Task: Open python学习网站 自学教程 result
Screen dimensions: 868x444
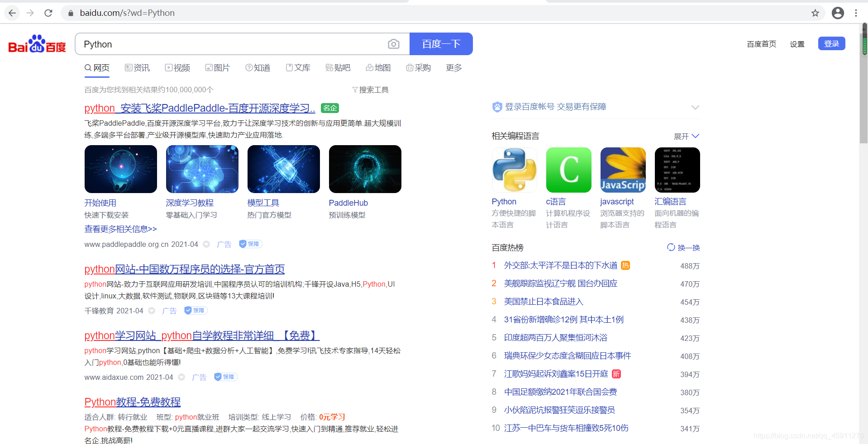Action: click(x=202, y=335)
